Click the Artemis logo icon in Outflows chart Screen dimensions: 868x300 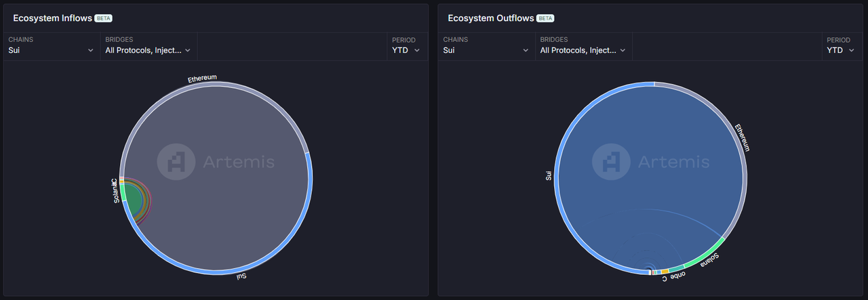[612, 163]
